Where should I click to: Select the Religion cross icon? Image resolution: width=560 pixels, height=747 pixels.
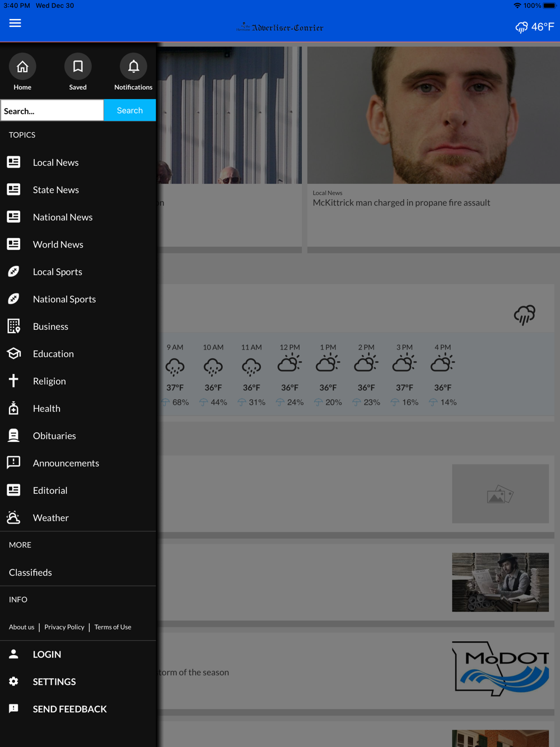coord(13,381)
